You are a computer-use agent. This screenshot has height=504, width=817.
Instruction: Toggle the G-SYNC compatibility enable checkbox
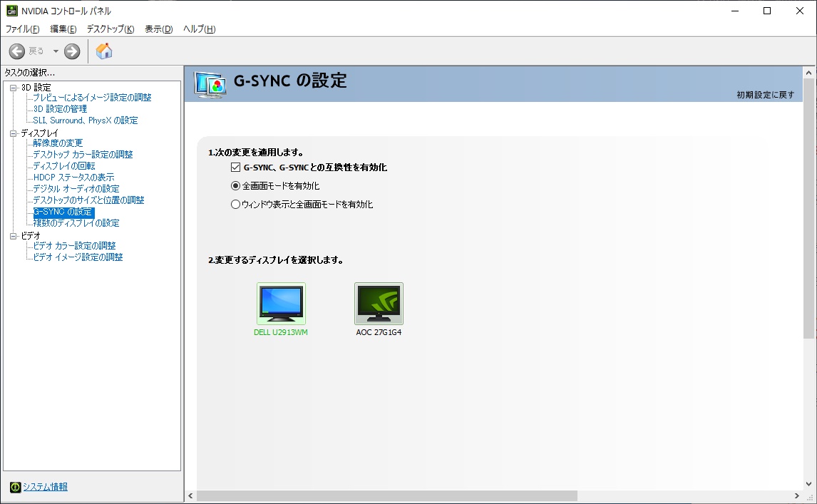pyautogui.click(x=235, y=168)
